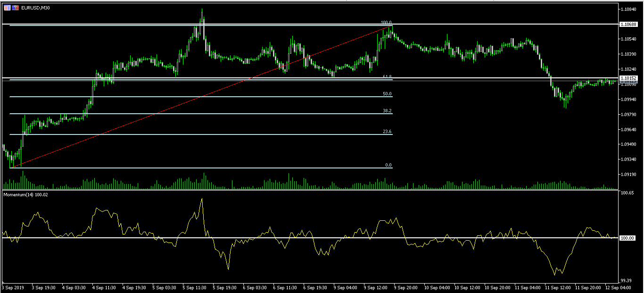Select the Fibonacci 0.0 level label

click(388, 165)
